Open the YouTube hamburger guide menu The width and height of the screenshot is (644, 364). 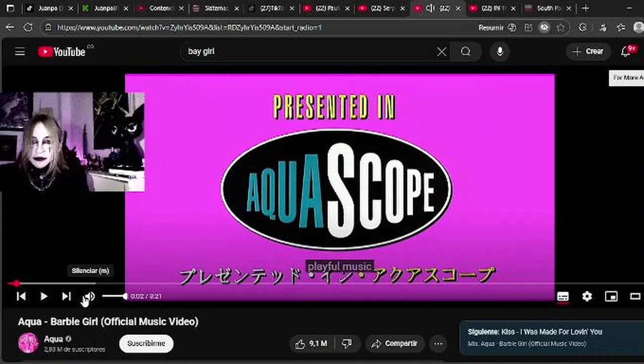pos(20,52)
